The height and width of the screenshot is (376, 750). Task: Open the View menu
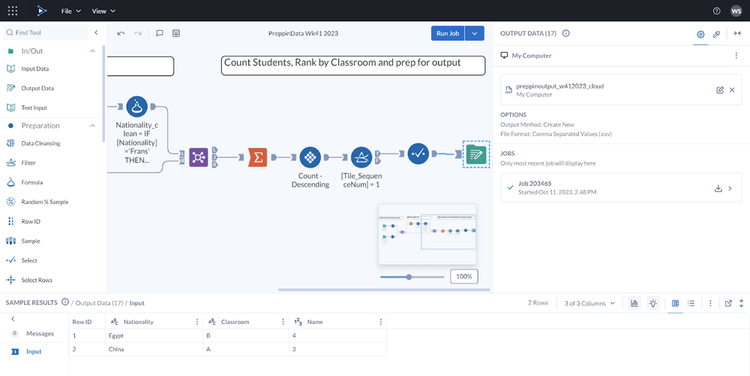pyautogui.click(x=103, y=11)
